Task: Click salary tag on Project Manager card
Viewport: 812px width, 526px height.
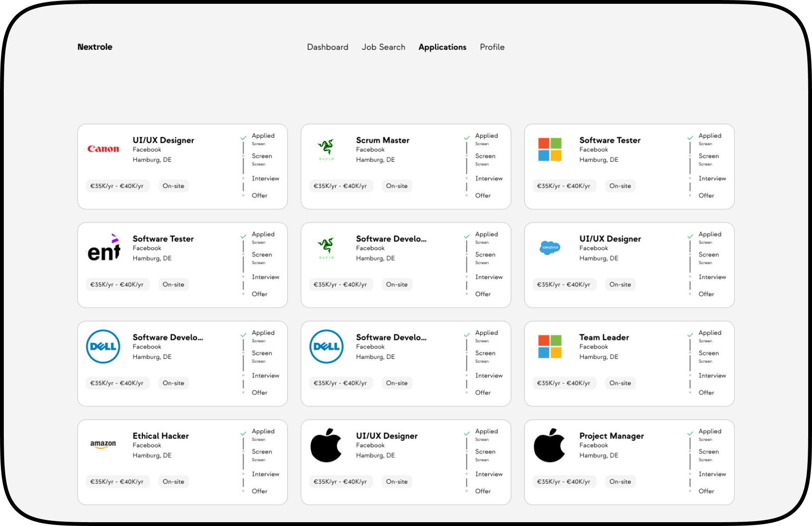Action: pyautogui.click(x=563, y=481)
